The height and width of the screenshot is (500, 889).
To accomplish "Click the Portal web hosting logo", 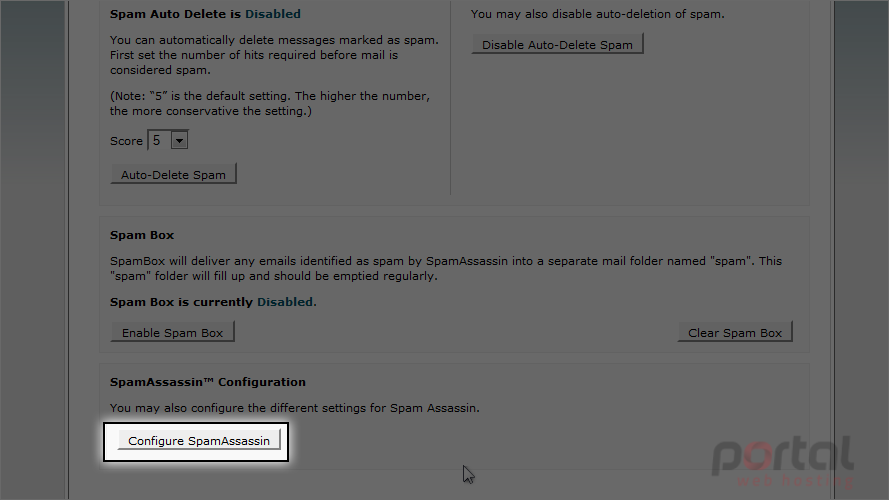I will (782, 461).
